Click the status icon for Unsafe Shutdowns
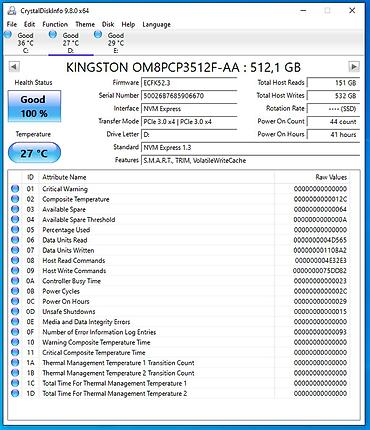This screenshot has height=430, width=370. 15,311
